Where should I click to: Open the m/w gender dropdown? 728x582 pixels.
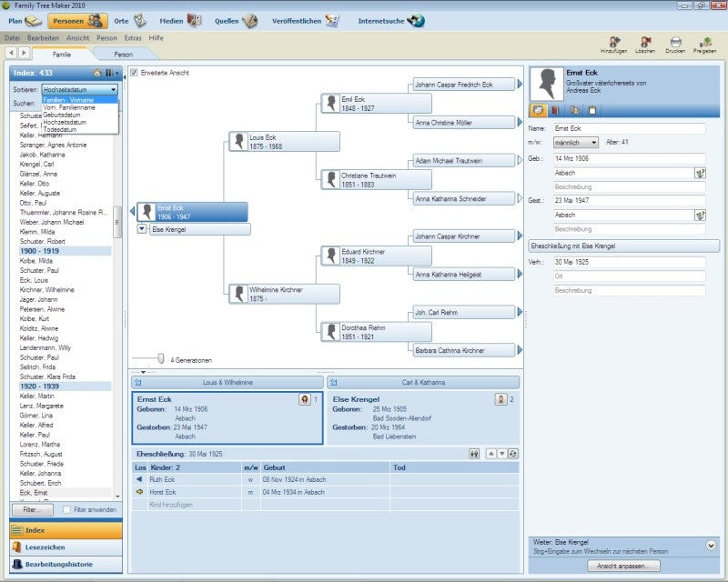(x=576, y=143)
